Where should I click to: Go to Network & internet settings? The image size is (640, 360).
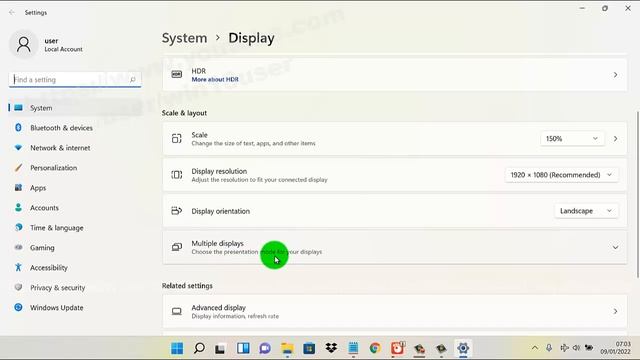(76, 148)
